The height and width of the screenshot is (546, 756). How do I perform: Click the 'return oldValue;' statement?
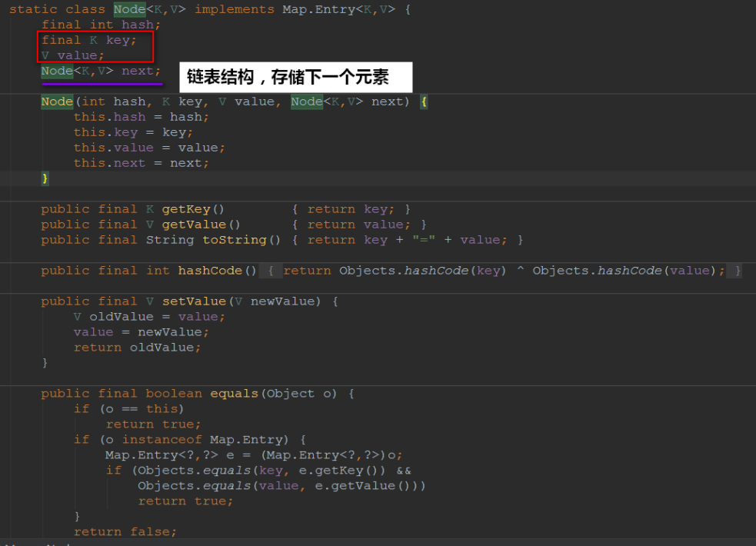coord(137,348)
